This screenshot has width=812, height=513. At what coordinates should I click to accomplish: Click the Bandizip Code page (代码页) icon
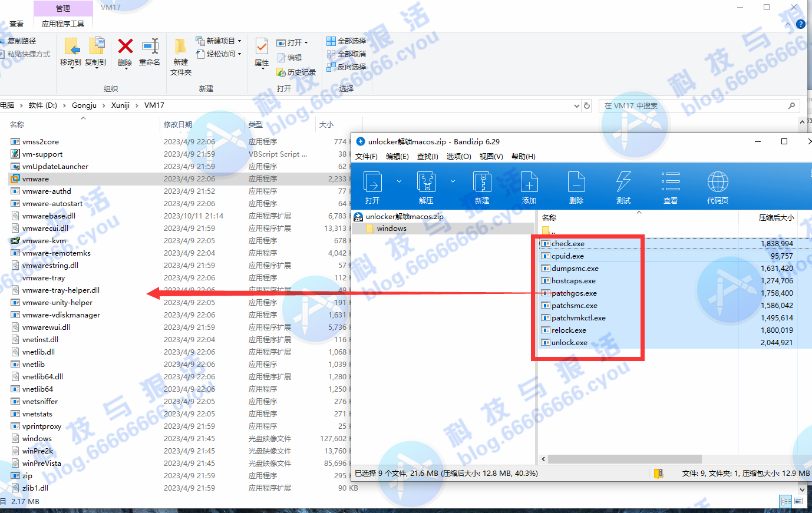[x=718, y=182]
